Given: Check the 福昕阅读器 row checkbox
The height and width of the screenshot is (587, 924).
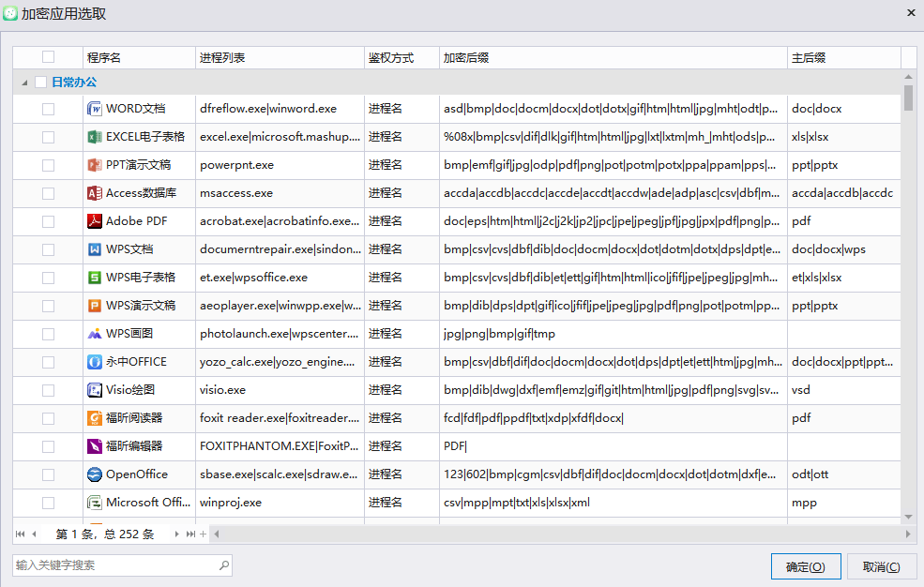Looking at the screenshot, I should tap(49, 418).
